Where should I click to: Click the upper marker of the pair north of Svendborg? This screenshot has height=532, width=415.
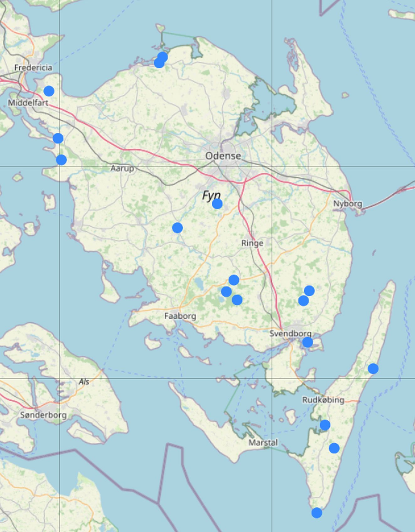click(309, 291)
